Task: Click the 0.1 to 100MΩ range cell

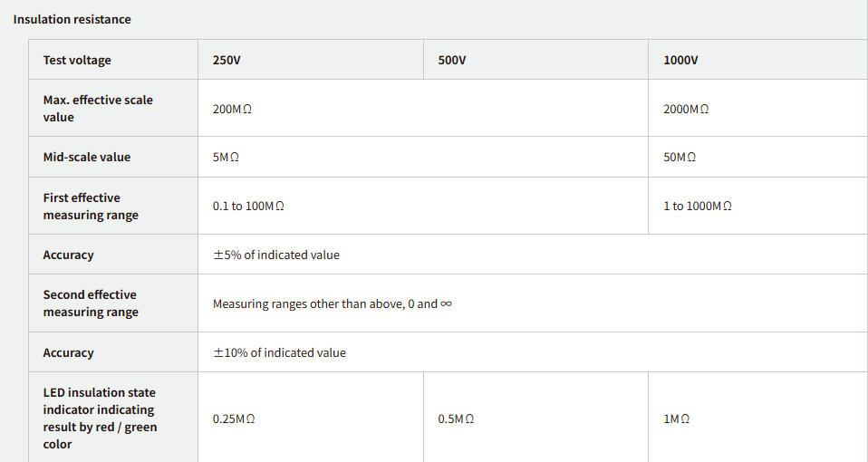Action: click(x=248, y=207)
